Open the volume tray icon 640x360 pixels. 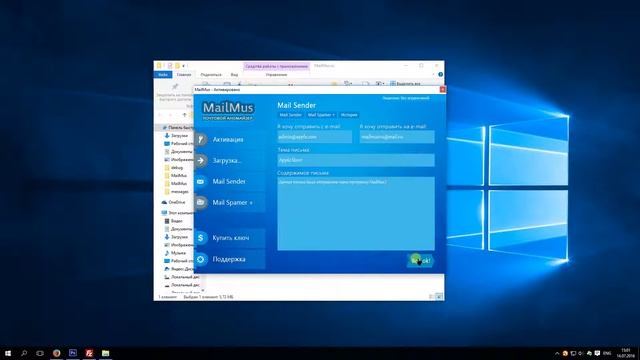pyautogui.click(x=581, y=353)
